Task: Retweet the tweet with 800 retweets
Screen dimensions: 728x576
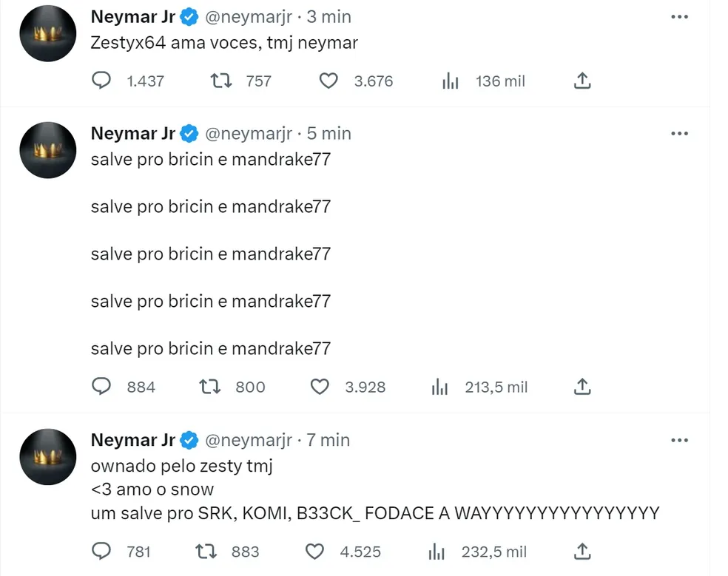Action: (x=211, y=387)
